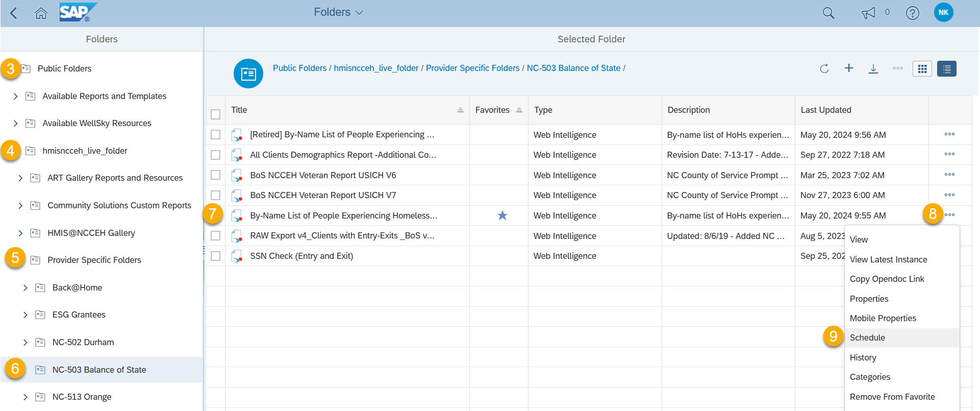Open notifications megaphone icon

coord(868,13)
